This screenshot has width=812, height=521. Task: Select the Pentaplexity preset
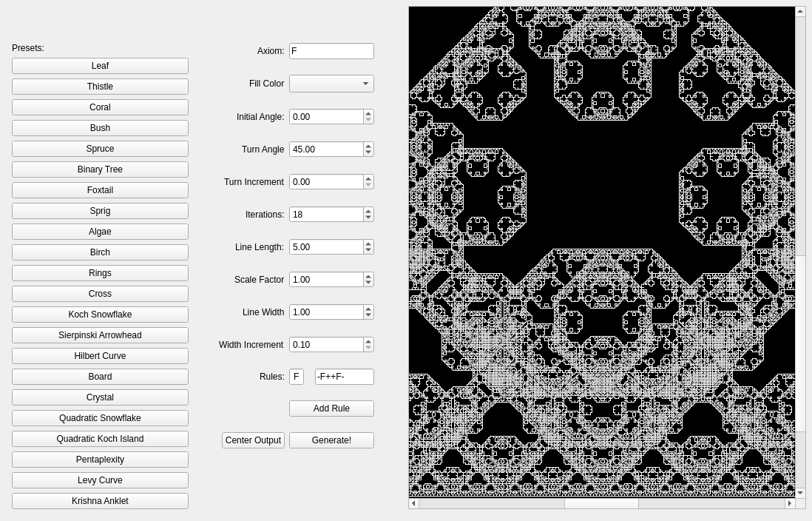pos(100,460)
